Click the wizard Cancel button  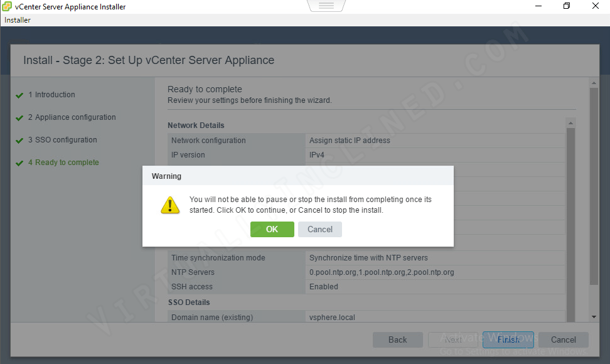coord(563,340)
